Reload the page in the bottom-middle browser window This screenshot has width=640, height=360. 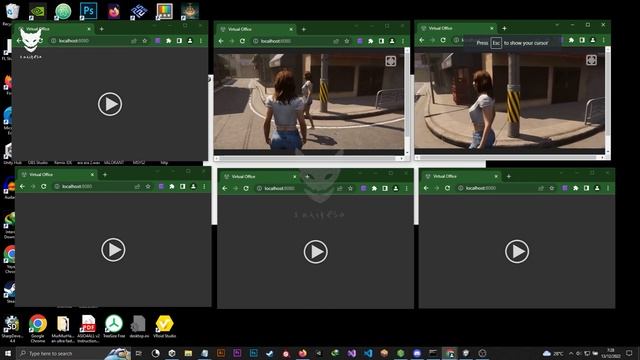click(x=246, y=189)
